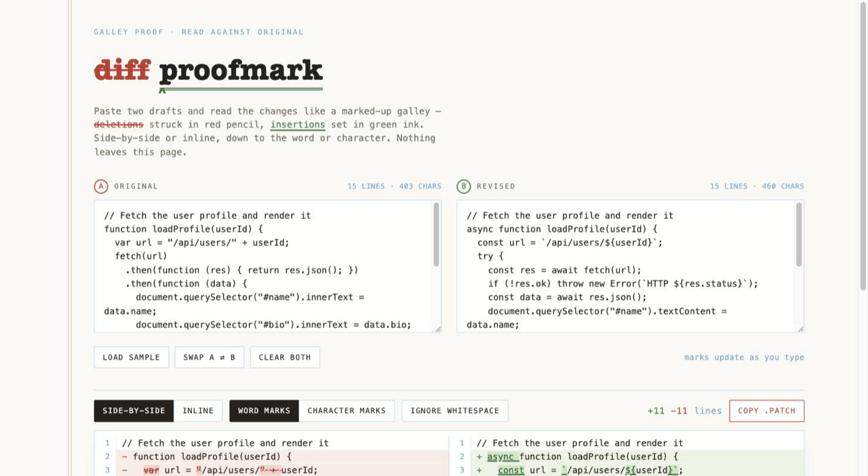Click the '15 LINES · 460 CHARS' counter

[757, 186]
